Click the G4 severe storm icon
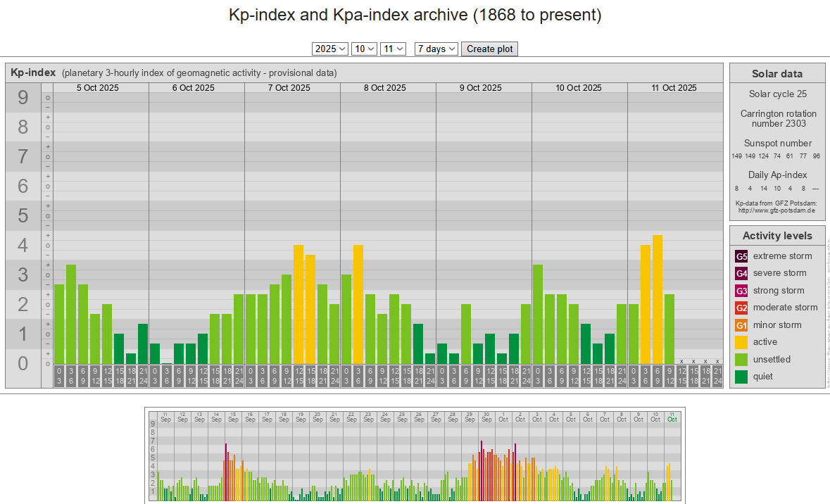This screenshot has width=830, height=504. tap(741, 273)
